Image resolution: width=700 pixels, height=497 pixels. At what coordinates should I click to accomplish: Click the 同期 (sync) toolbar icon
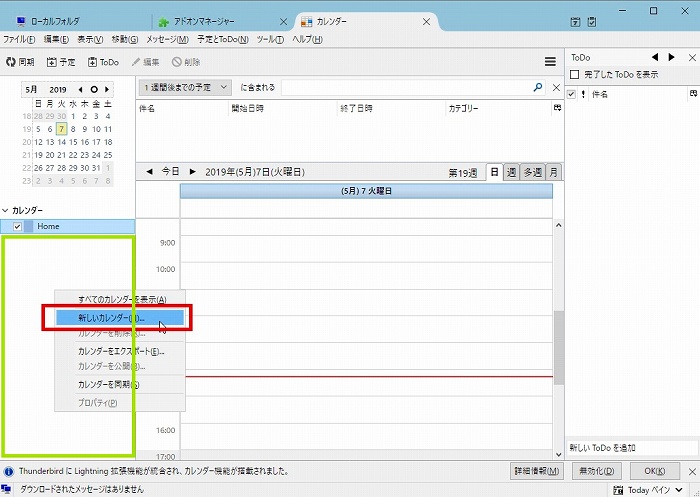pyautogui.click(x=11, y=62)
